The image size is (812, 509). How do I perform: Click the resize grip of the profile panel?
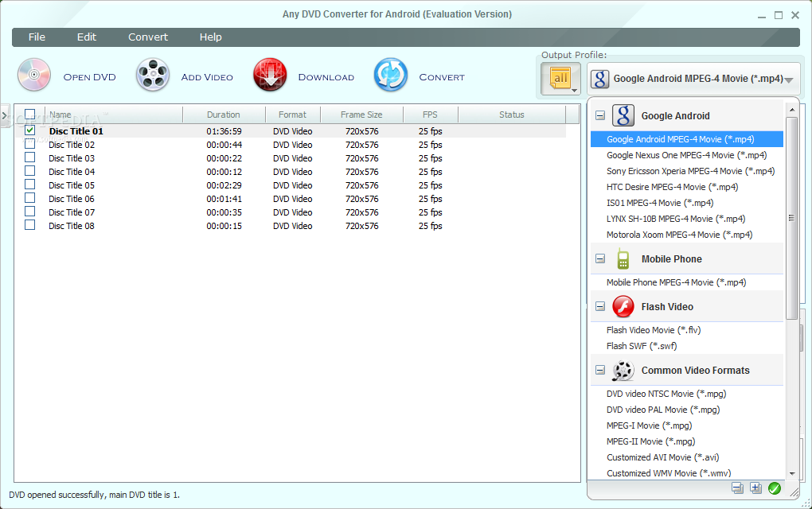(x=794, y=493)
